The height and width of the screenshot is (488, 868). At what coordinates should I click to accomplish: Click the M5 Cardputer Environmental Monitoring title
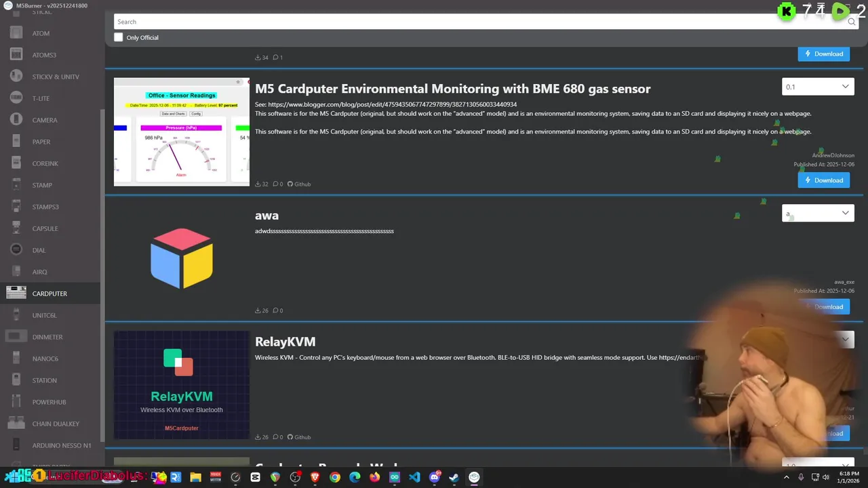pos(452,89)
